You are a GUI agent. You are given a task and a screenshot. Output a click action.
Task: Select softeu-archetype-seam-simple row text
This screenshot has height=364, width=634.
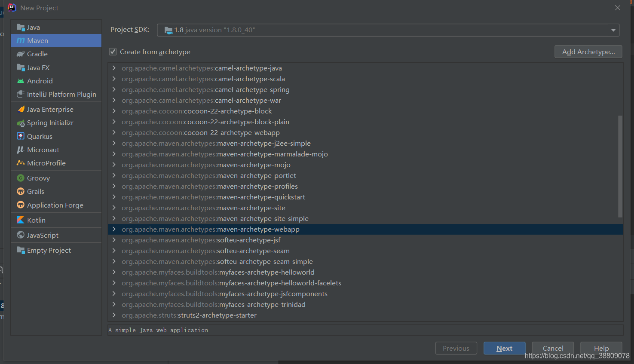pos(217,262)
